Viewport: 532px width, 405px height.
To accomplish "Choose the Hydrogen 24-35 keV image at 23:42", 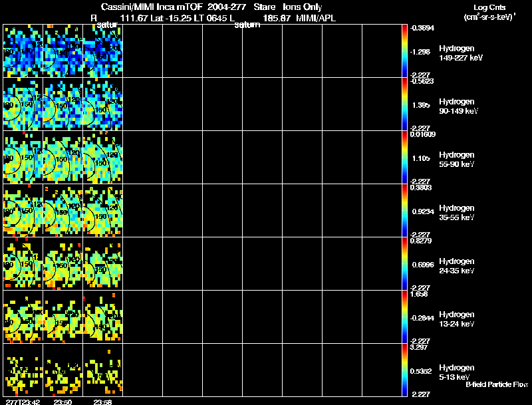I will (23, 264).
